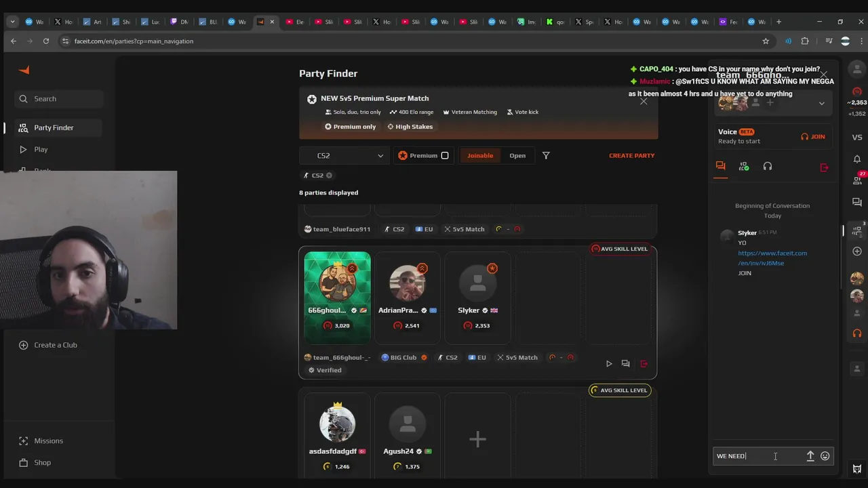Viewport: 868px width, 488px height.
Task: Open the party filter funnel icon
Action: tap(546, 156)
